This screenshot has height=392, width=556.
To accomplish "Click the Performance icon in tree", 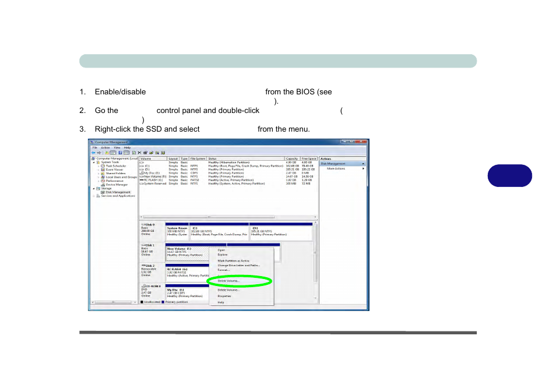I will [103, 181].
